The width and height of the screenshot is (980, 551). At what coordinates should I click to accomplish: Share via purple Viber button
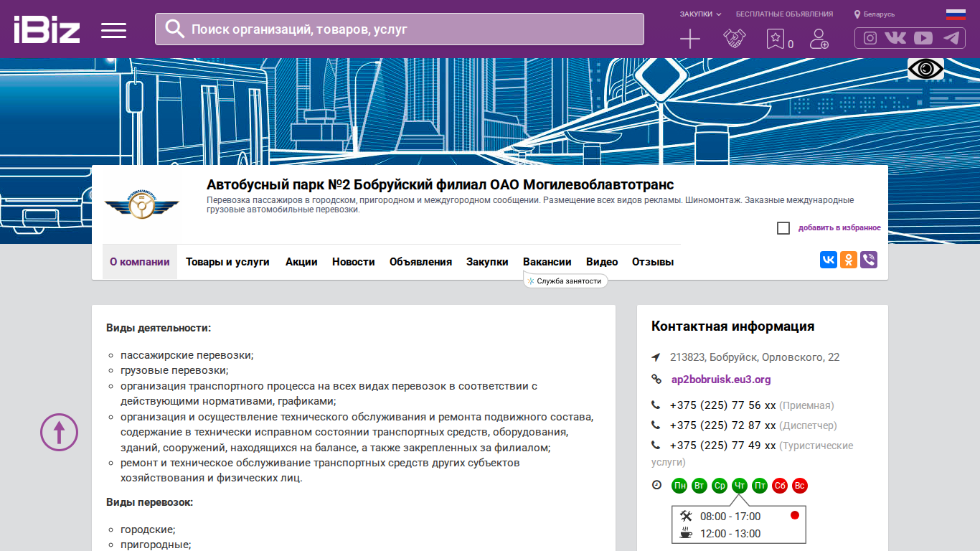tap(869, 260)
